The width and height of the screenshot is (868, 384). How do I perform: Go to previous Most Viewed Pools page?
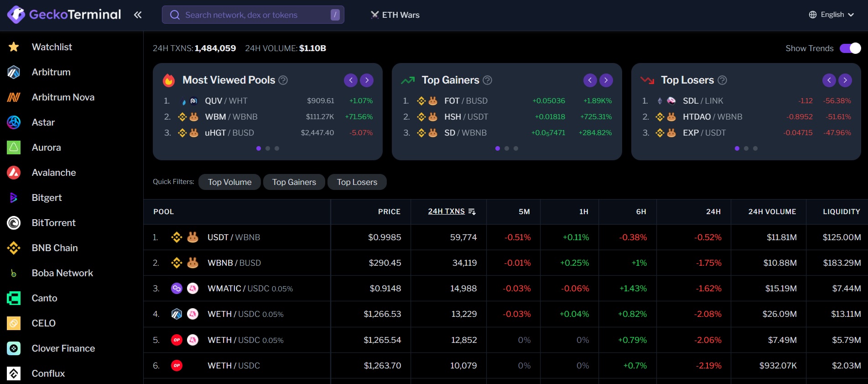click(351, 80)
